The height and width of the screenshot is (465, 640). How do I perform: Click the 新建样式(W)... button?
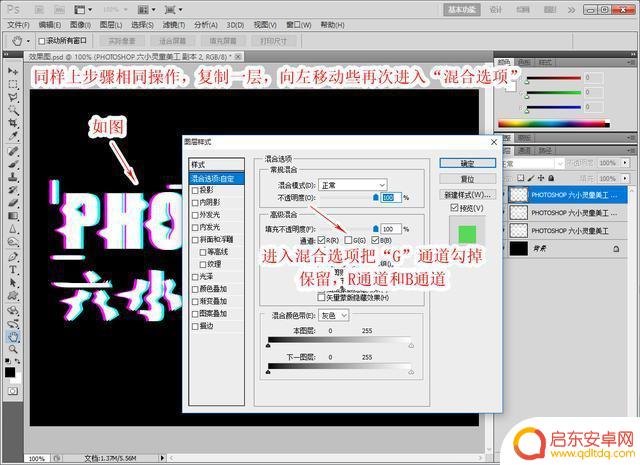tap(468, 195)
